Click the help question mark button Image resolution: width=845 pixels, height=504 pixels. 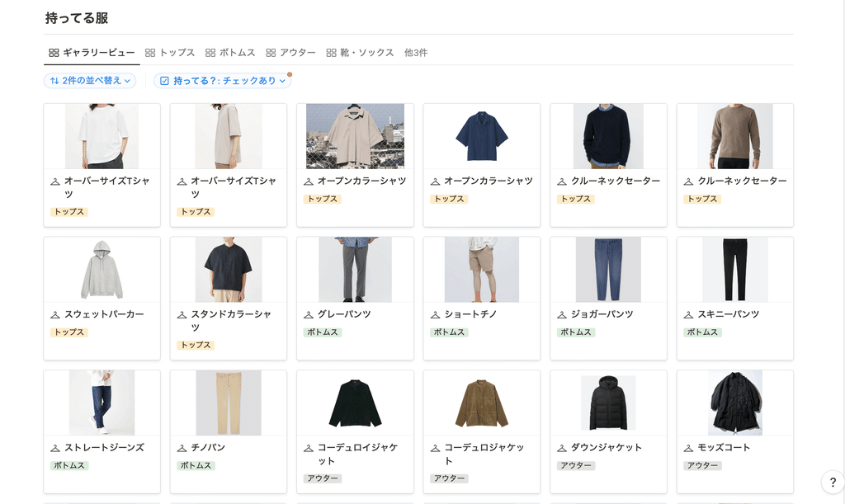tap(833, 482)
